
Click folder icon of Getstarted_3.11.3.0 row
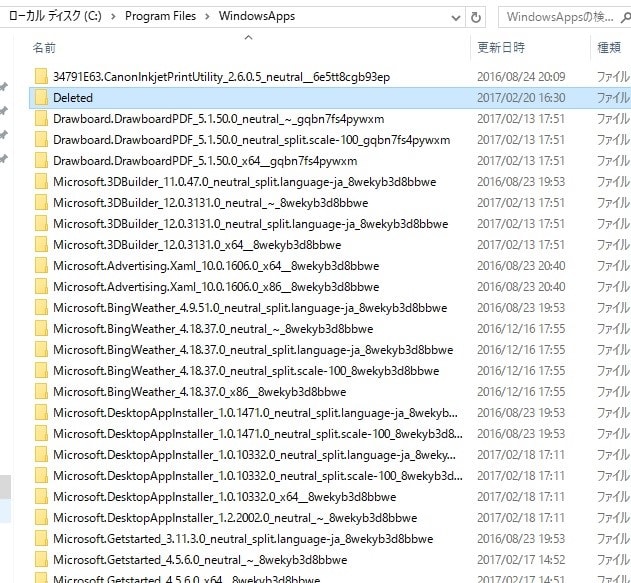[x=41, y=539]
